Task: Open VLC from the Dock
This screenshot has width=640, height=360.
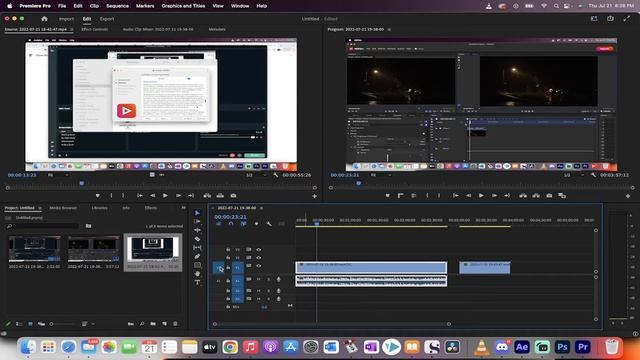Action: 482,347
